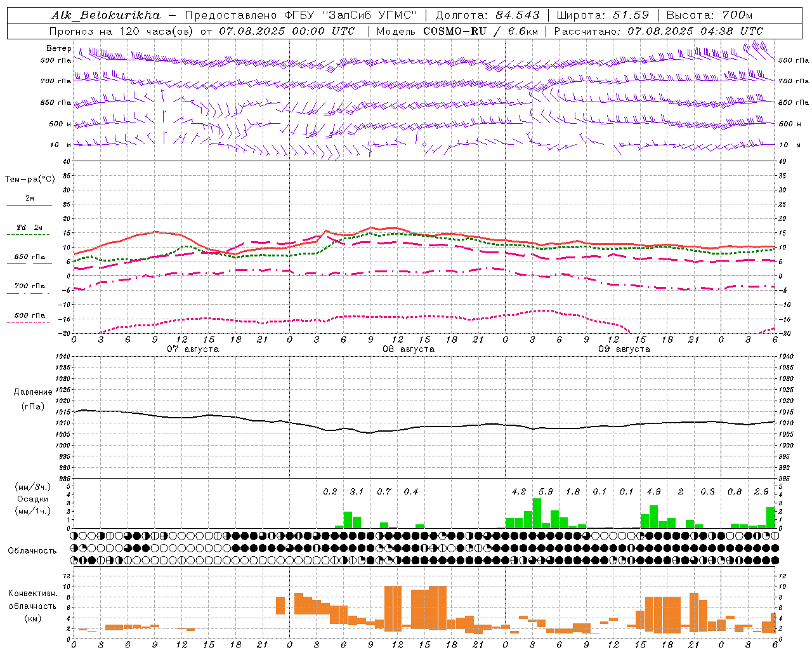Screen dimensions: 812x650
Task: Click the 2.9 precipitation total
Action: click(761, 491)
